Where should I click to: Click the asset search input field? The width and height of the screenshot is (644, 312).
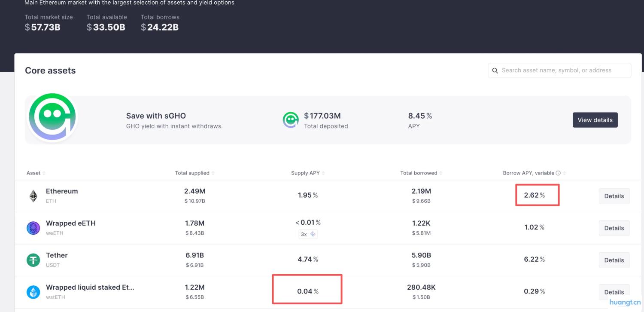point(558,70)
